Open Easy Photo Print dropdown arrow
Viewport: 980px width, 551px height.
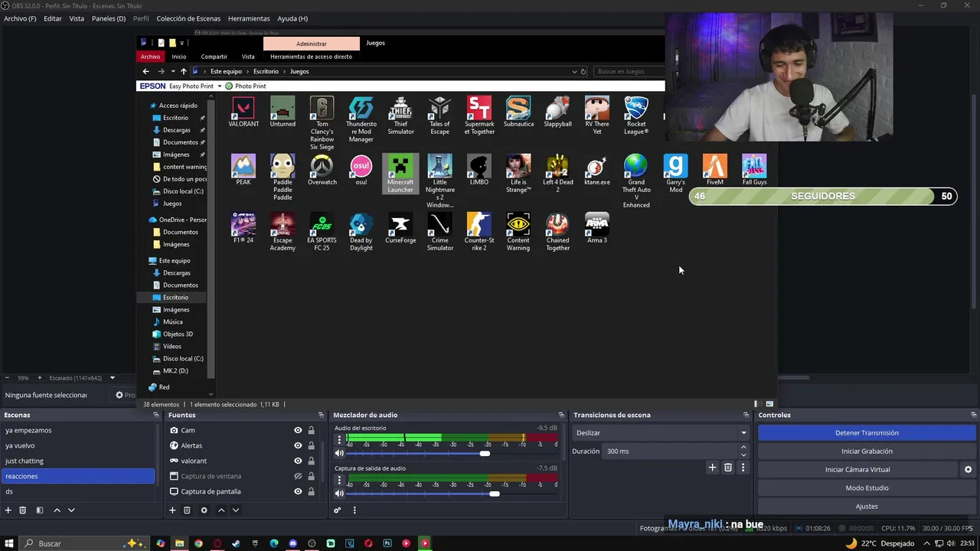coord(219,86)
